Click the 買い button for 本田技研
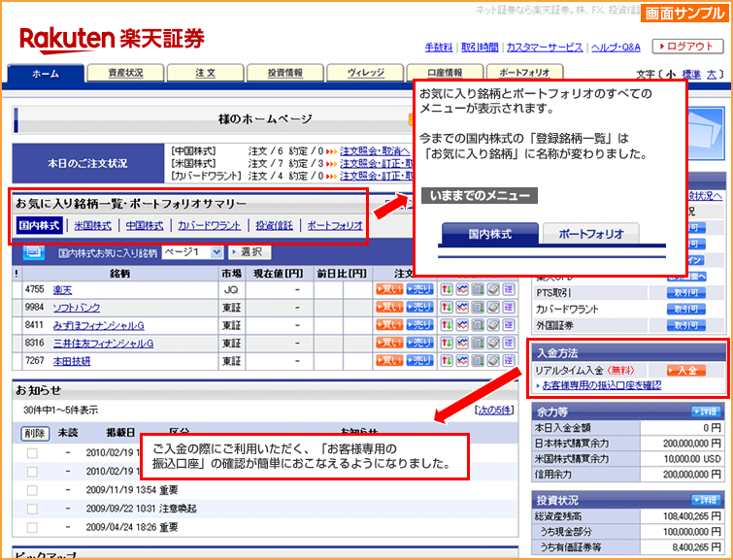The image size is (733, 560). [389, 360]
